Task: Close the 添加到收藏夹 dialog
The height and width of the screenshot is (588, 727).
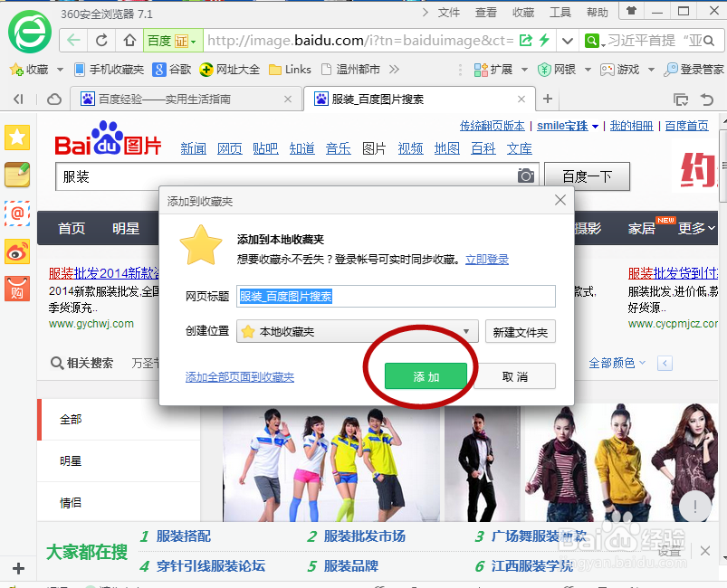Action: [560, 200]
